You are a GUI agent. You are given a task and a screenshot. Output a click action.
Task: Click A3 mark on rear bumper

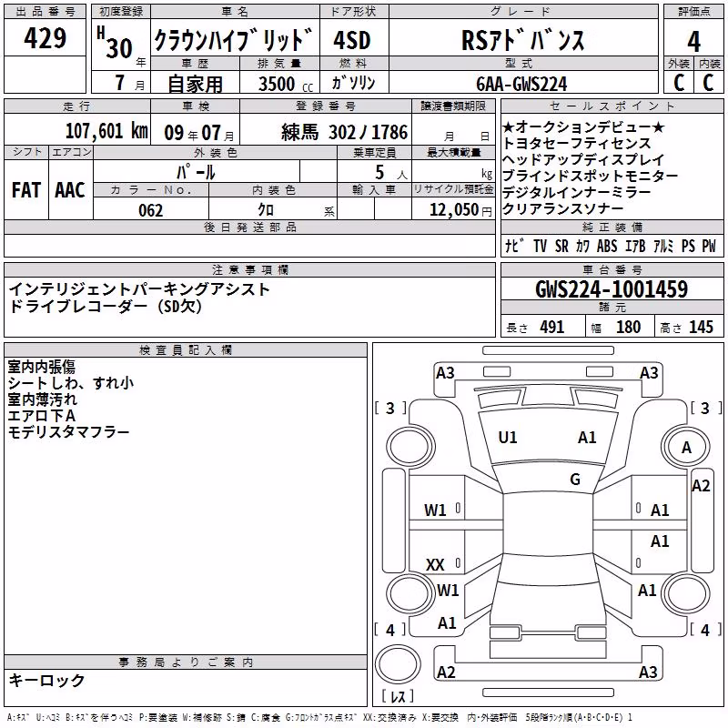click(x=648, y=672)
